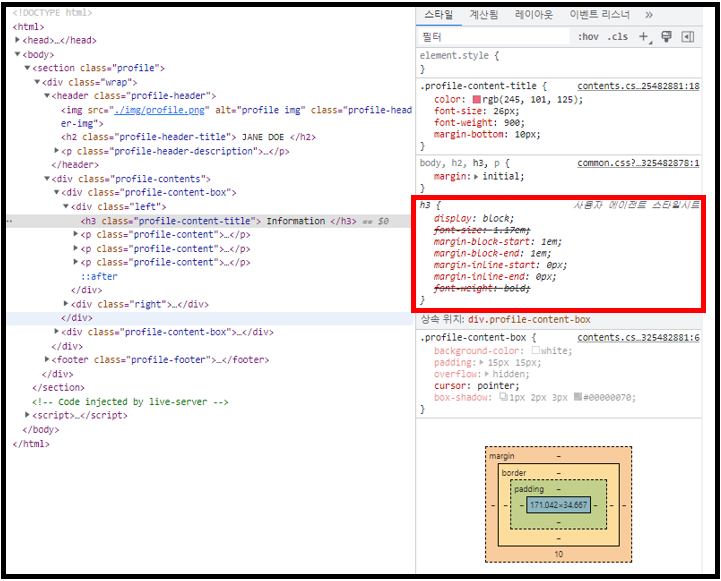
Task: Select the img profile.png element row
Action: pyautogui.click(x=236, y=117)
